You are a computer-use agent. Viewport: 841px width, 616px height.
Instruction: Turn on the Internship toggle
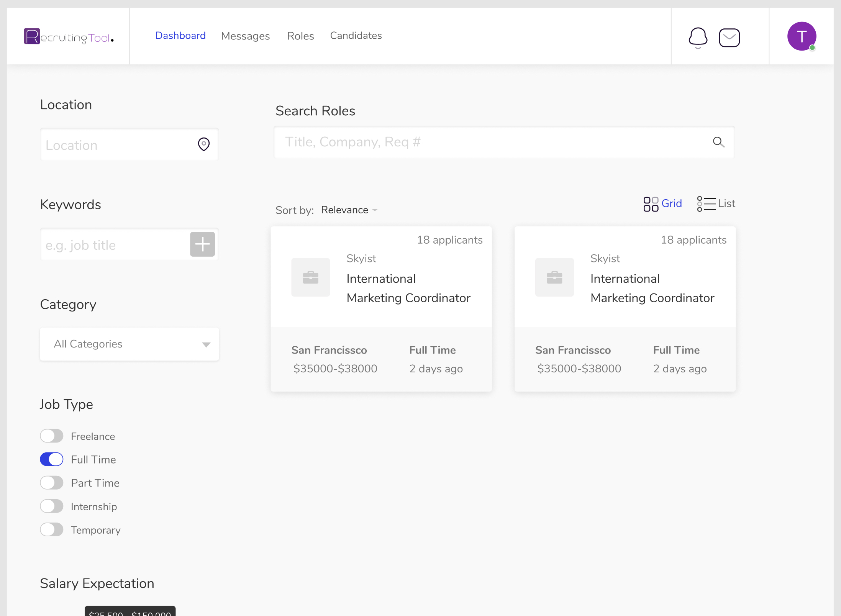pos(52,506)
